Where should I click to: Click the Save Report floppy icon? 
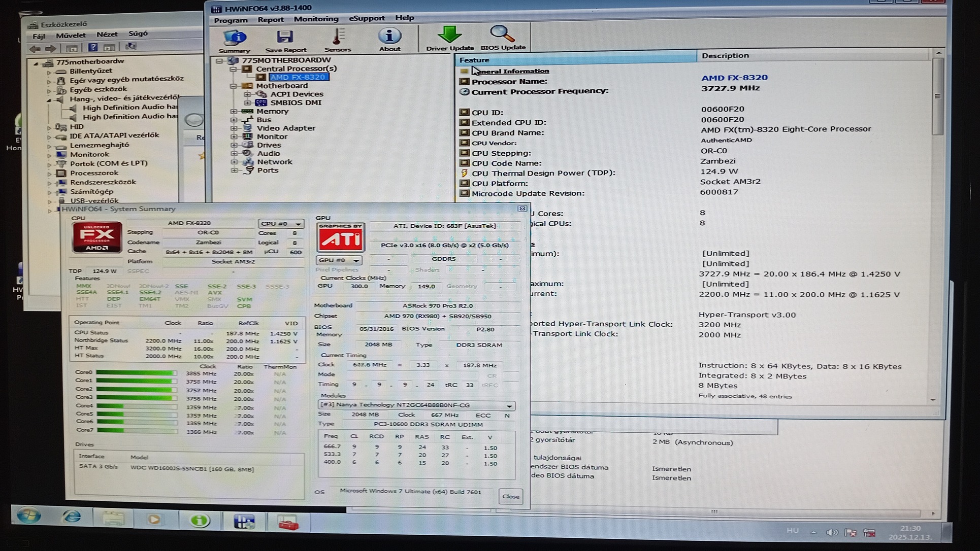pyautogui.click(x=285, y=37)
